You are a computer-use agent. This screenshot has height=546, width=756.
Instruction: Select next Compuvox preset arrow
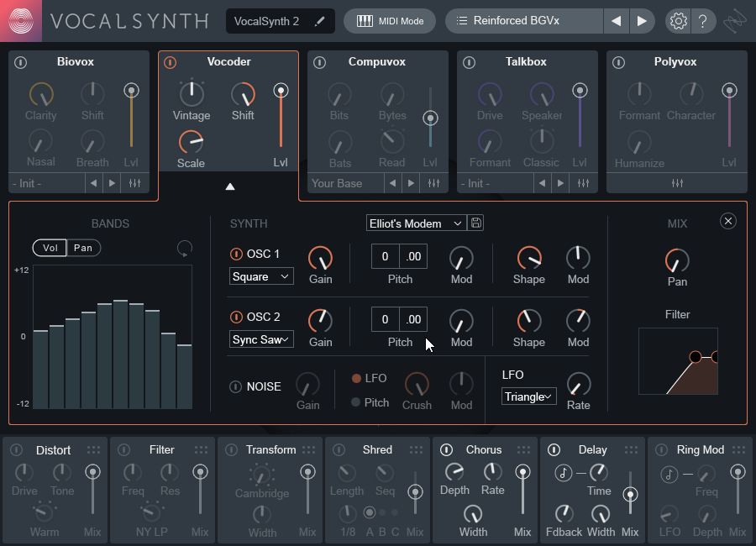tap(411, 183)
